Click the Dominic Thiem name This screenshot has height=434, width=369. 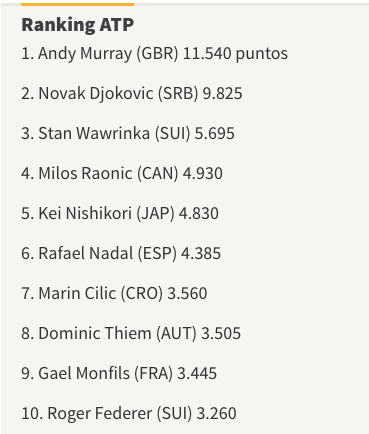(95, 333)
